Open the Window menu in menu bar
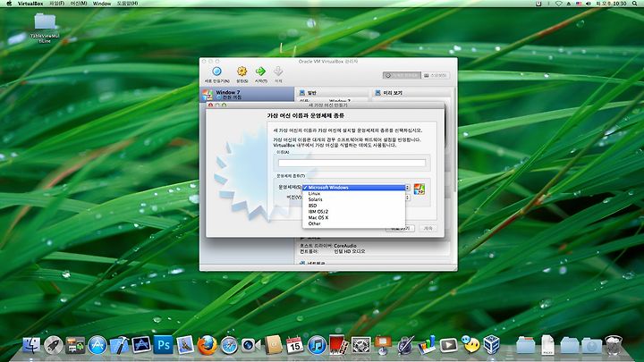 coord(101,4)
